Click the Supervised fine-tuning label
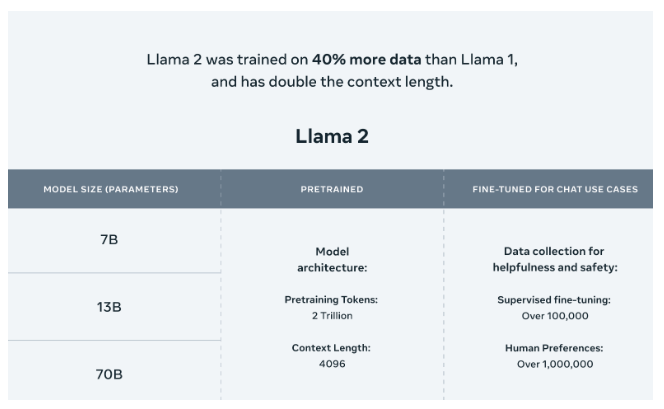664x409 pixels. (x=554, y=300)
